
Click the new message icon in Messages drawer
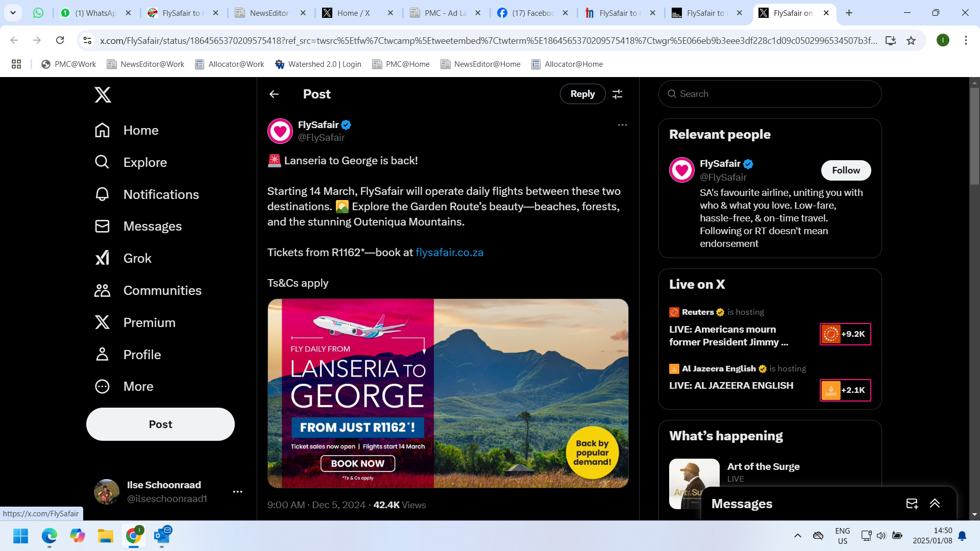[912, 504]
